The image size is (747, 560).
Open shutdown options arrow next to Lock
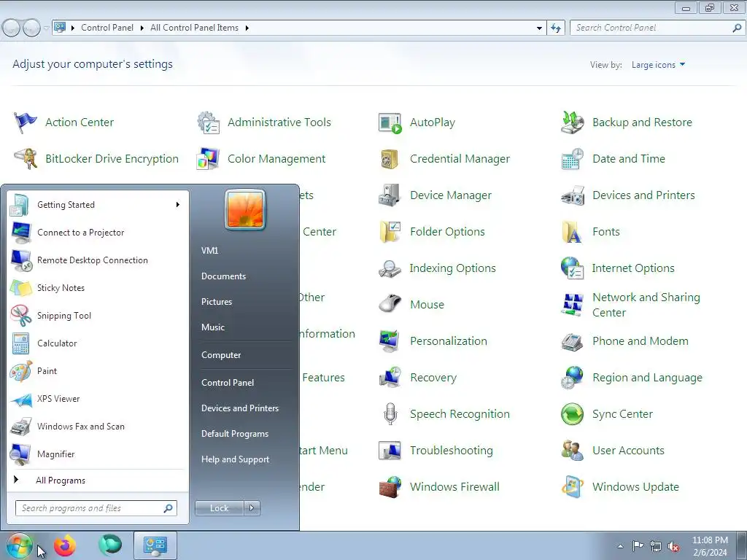[252, 508]
